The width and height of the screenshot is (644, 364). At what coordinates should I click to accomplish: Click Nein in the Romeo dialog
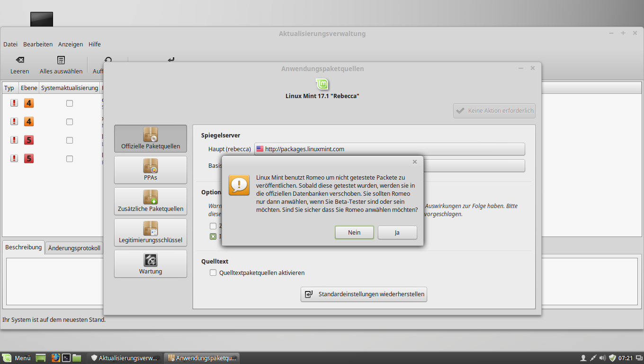[x=354, y=232]
